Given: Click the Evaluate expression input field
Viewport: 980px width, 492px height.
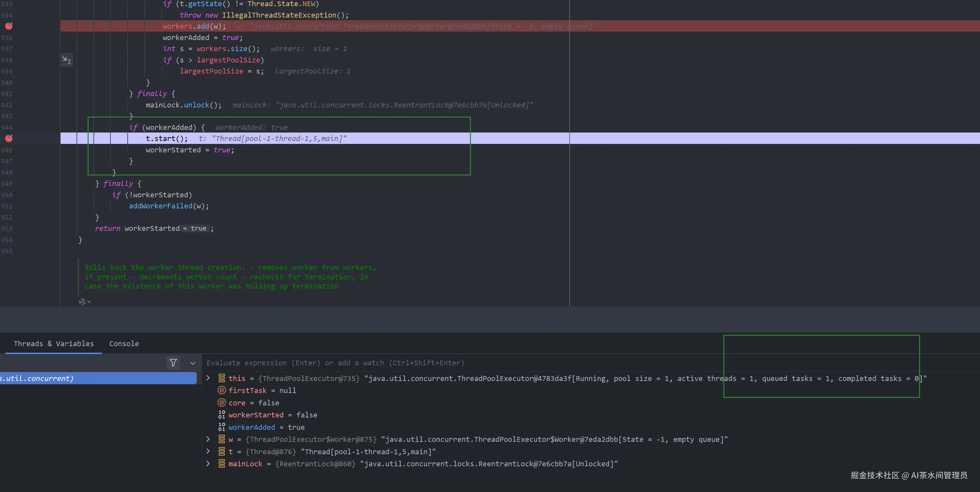Looking at the screenshot, I should (x=335, y=363).
